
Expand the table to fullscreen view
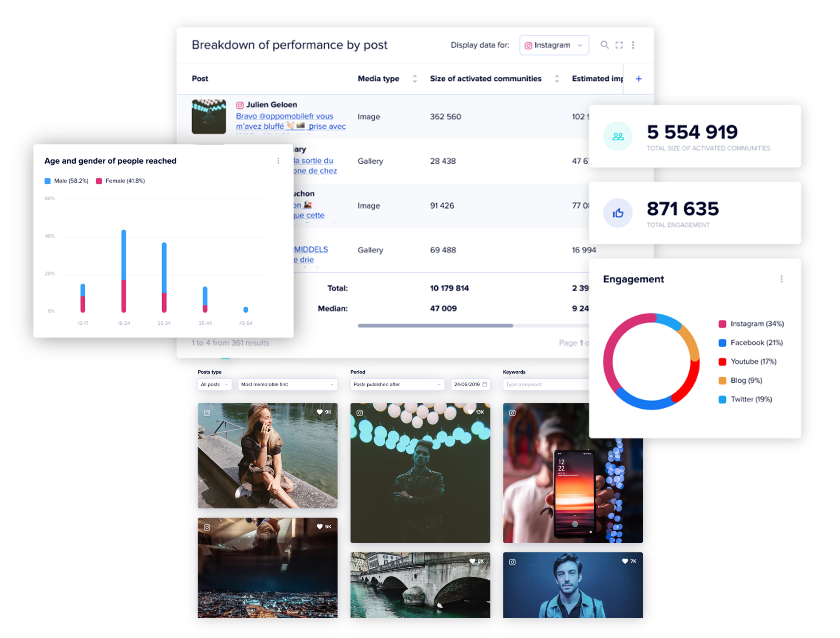619,45
